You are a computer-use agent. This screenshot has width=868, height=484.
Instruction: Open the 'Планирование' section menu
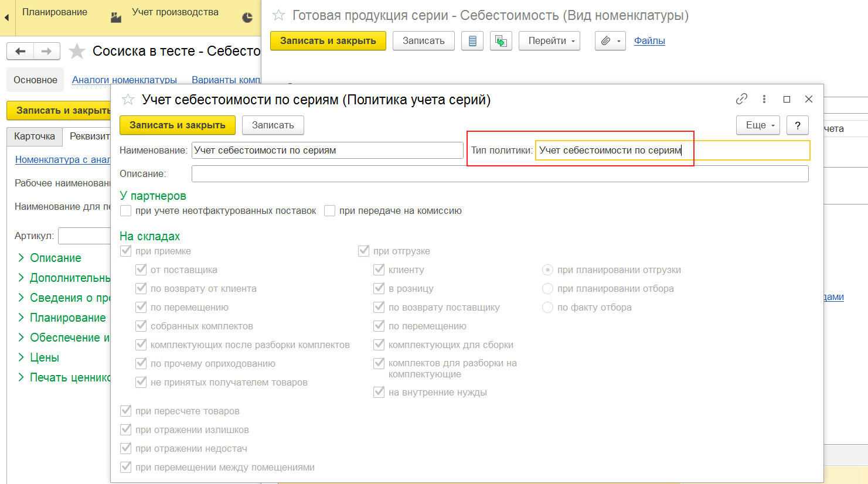pos(55,12)
